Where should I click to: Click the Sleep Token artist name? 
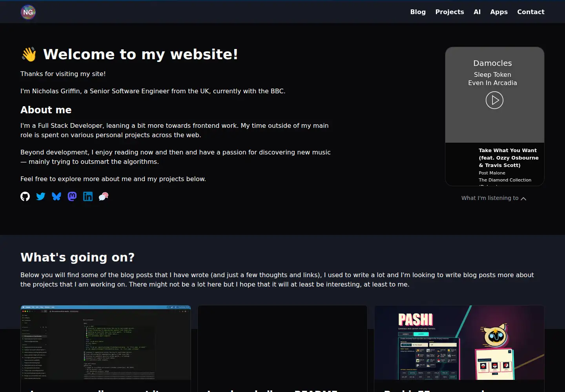(x=492, y=74)
